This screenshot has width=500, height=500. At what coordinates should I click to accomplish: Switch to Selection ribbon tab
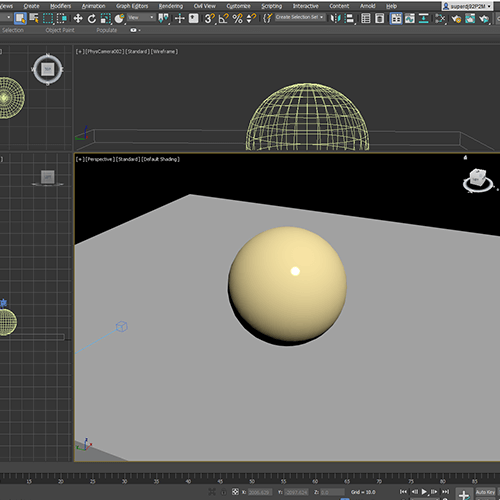tap(13, 30)
